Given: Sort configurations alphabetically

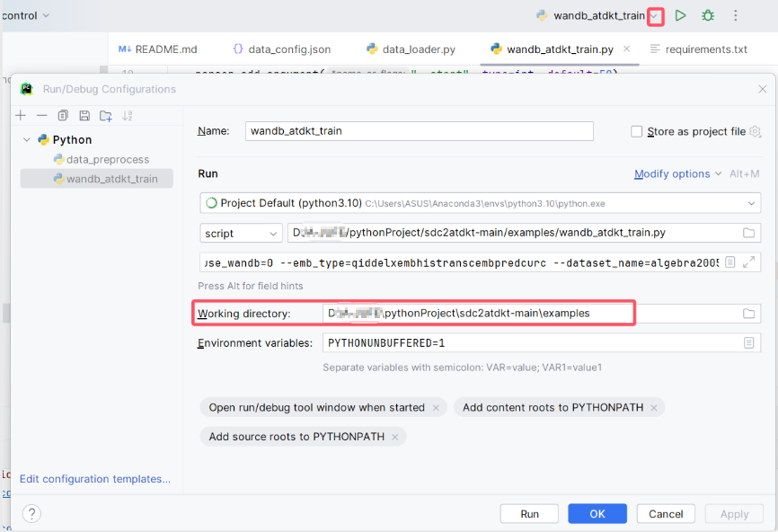Looking at the screenshot, I should (x=127, y=116).
